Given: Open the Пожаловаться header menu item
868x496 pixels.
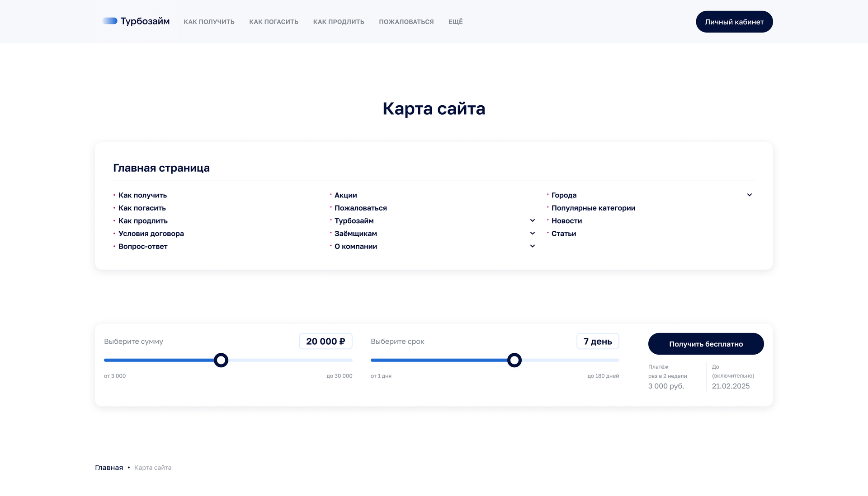Looking at the screenshot, I should [x=406, y=22].
